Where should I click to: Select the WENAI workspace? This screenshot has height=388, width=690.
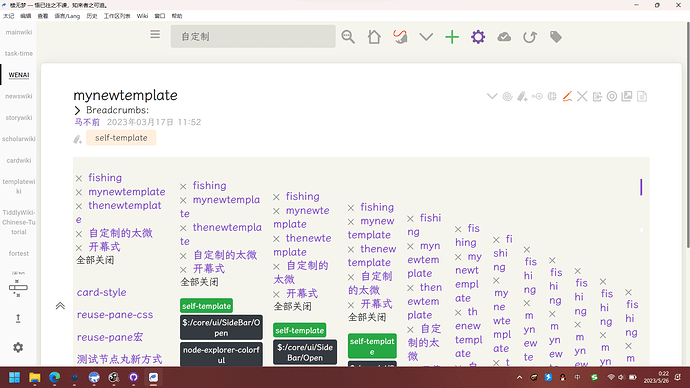(18, 75)
